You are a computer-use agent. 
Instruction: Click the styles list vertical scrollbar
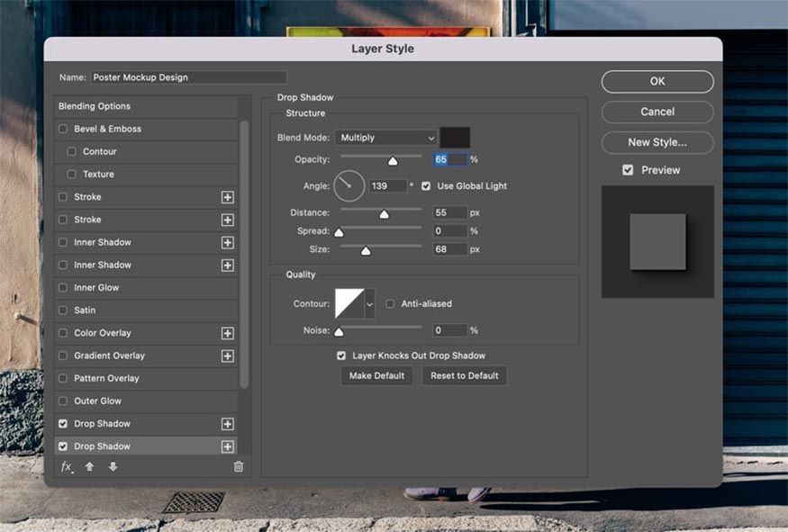click(x=244, y=255)
